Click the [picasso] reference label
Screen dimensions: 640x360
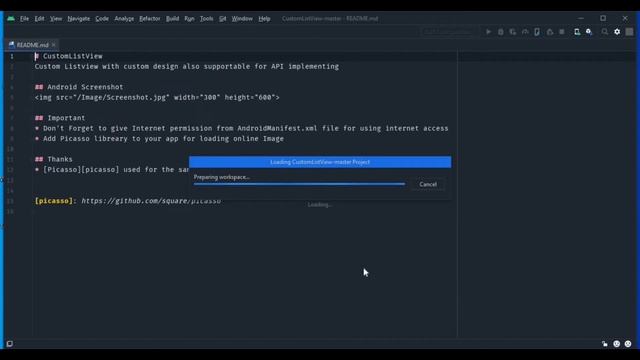(x=53, y=201)
